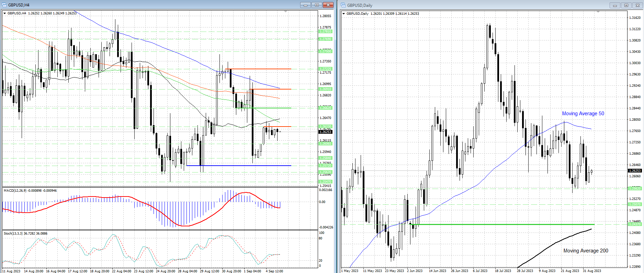
Task: Select the 1.25070 price level label on Daily
Action: (635, 204)
